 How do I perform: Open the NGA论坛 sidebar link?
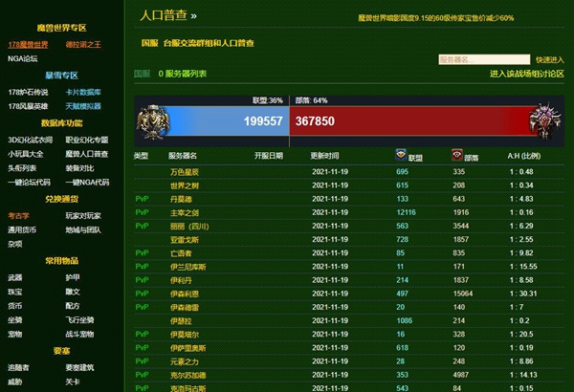click(22, 57)
